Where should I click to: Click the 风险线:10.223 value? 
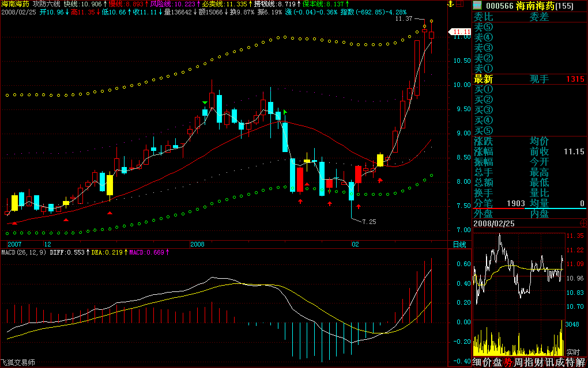pyautogui.click(x=172, y=4)
